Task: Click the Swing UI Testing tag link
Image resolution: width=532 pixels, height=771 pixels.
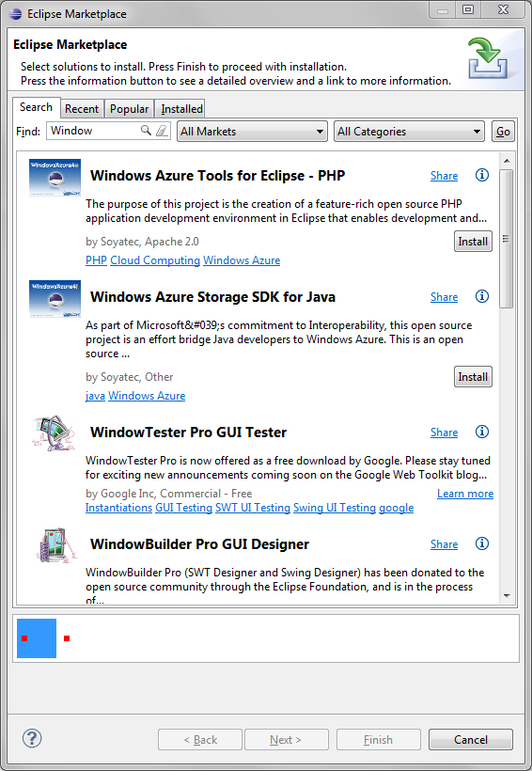Action: click(335, 508)
